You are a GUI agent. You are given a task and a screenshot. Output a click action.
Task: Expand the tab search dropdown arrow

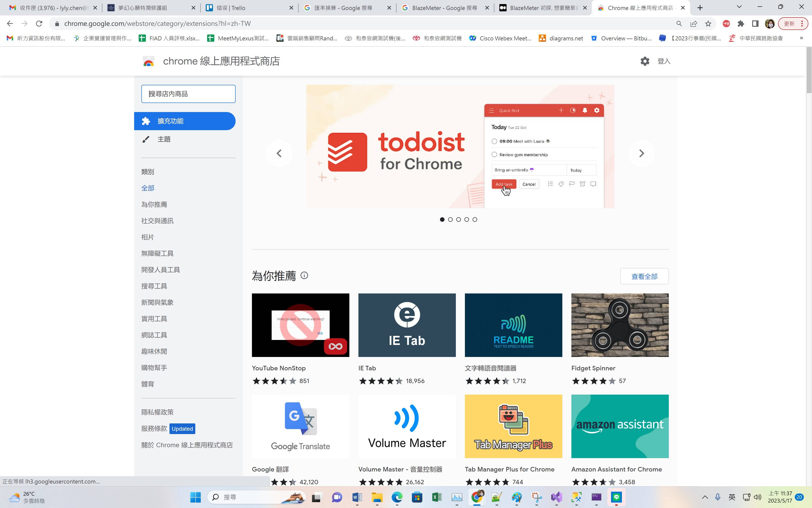739,7
